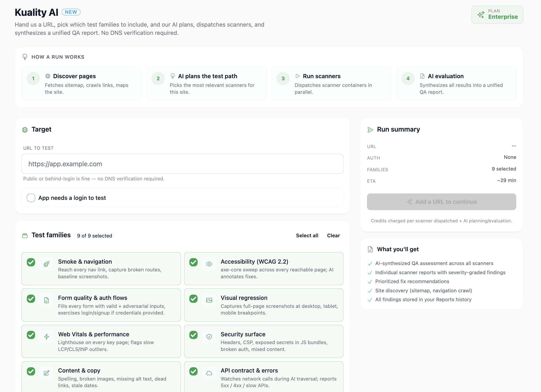Click the eye icon for Accessibility (WCAG 2.2)
This screenshot has width=541, height=392.
[209, 264]
